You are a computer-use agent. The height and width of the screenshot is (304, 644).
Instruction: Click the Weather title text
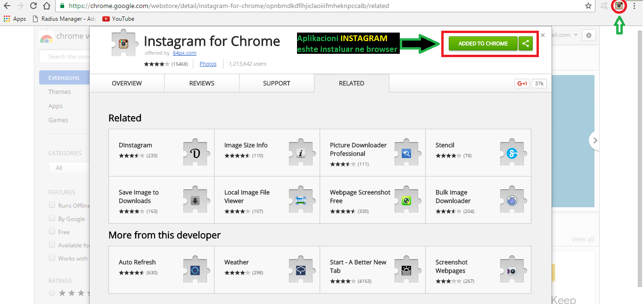point(237,262)
